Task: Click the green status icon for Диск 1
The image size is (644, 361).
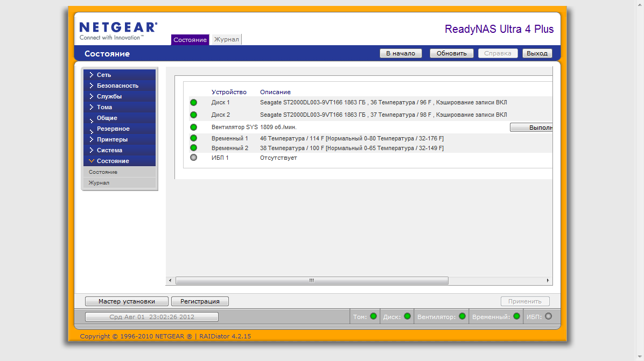Action: click(x=193, y=103)
